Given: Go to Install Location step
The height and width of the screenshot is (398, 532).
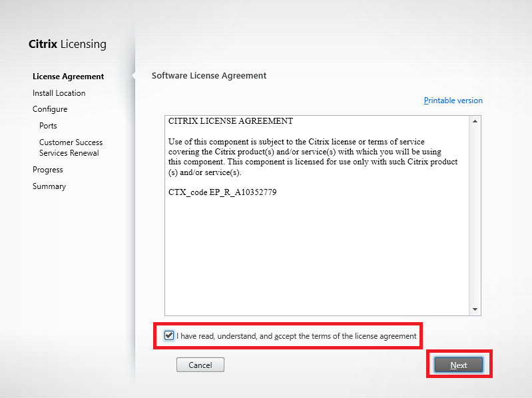Looking at the screenshot, I should click(59, 93).
